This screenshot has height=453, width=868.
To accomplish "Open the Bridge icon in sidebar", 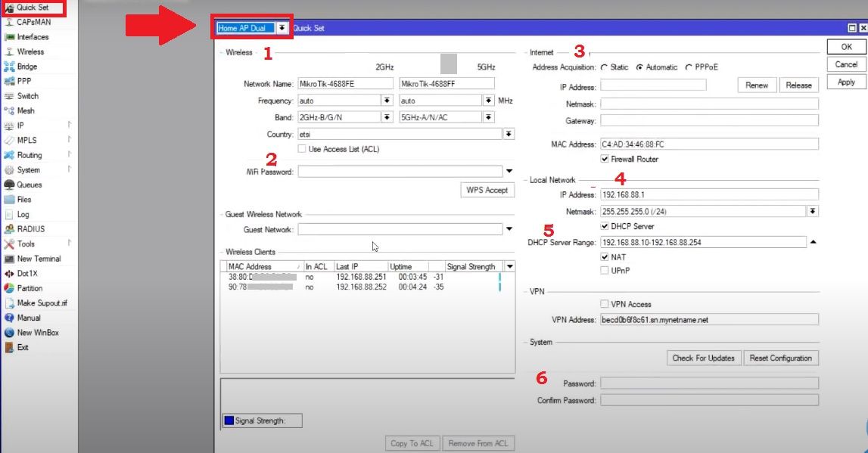I will [x=9, y=67].
